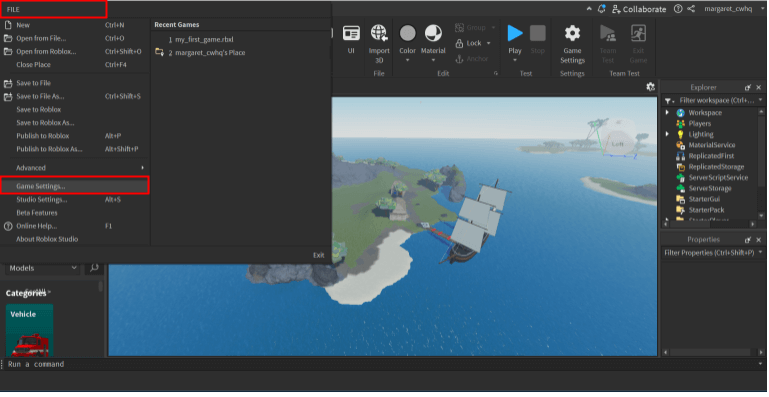Select Open from File...

click(75, 38)
